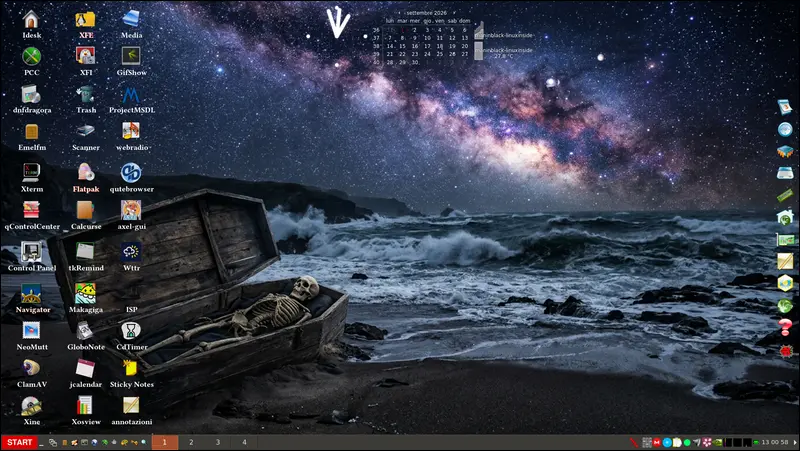800x451 pixels.
Task: Launch the NeoMutt mail icon
Action: click(31, 331)
